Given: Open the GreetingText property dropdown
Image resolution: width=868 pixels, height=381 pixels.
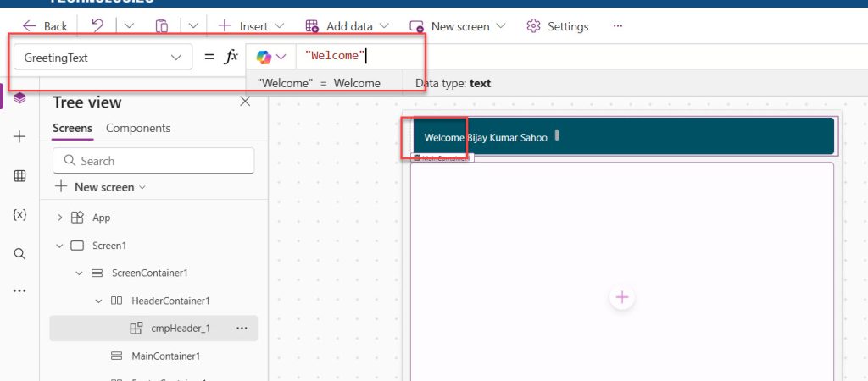Looking at the screenshot, I should (103, 58).
